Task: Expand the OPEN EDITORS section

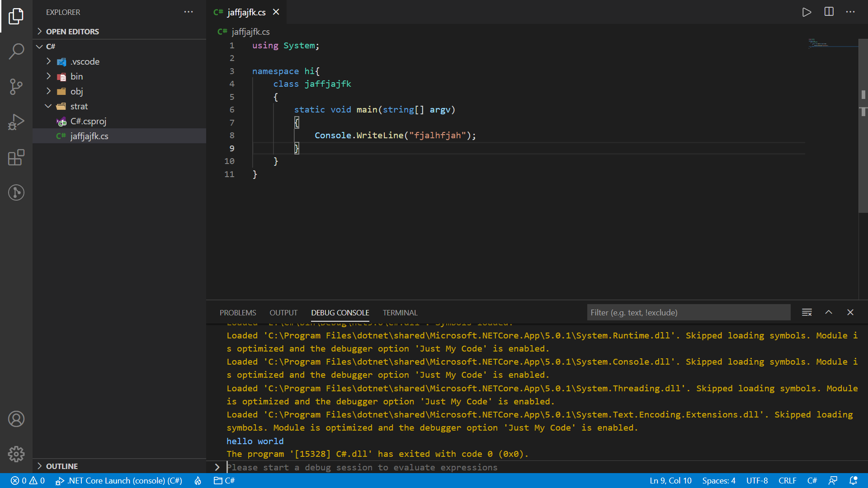Action: click(119, 32)
